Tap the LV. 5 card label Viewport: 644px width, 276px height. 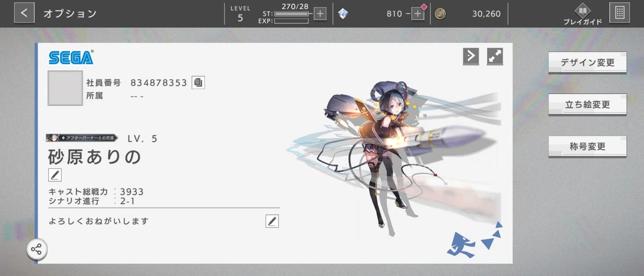coord(142,139)
